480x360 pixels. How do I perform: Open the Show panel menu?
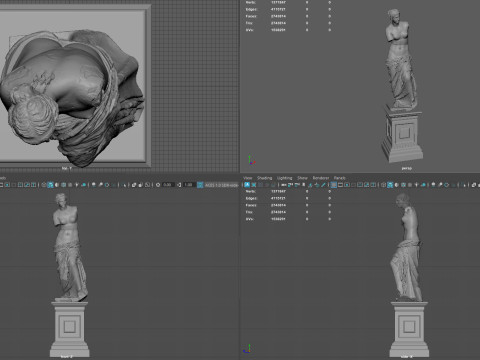pos(302,178)
